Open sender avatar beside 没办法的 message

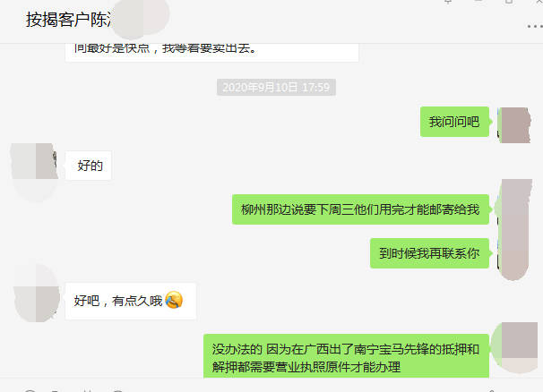[515, 348]
